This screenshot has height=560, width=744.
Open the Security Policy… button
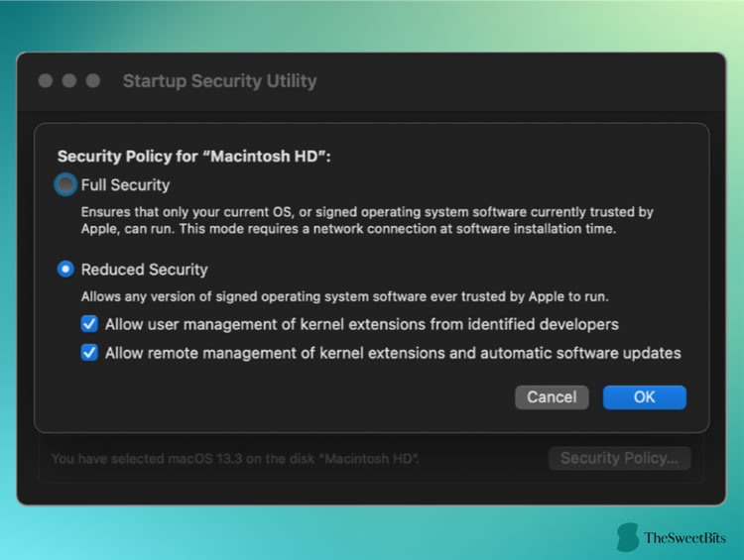(619, 458)
